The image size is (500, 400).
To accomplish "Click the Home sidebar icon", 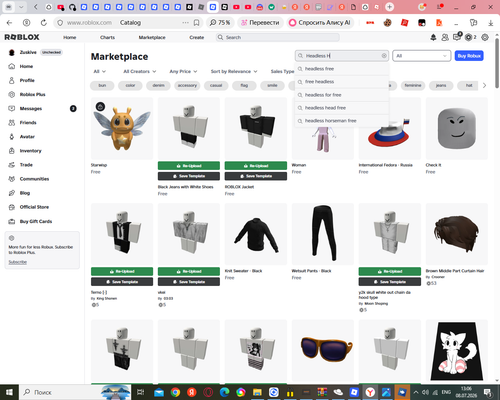I will point(12,66).
